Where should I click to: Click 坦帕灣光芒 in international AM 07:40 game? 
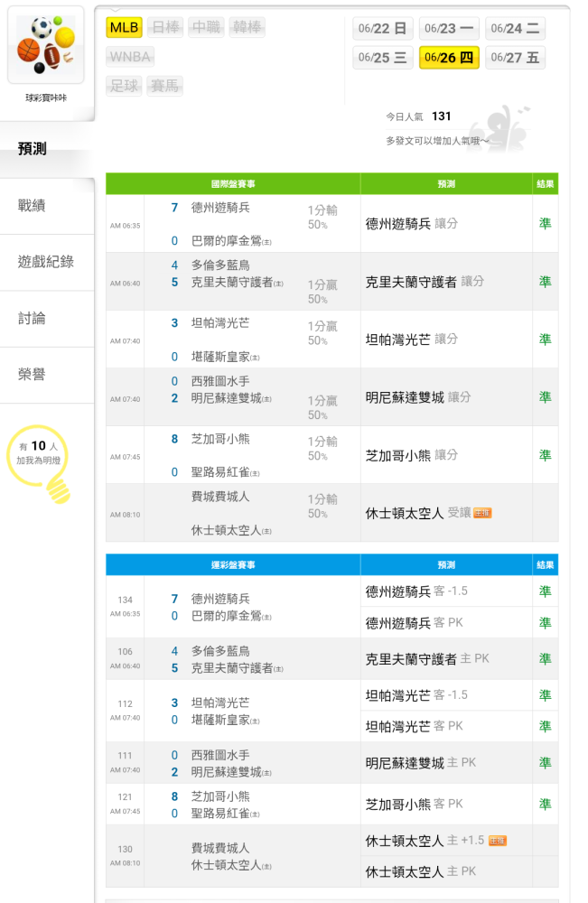(220, 323)
